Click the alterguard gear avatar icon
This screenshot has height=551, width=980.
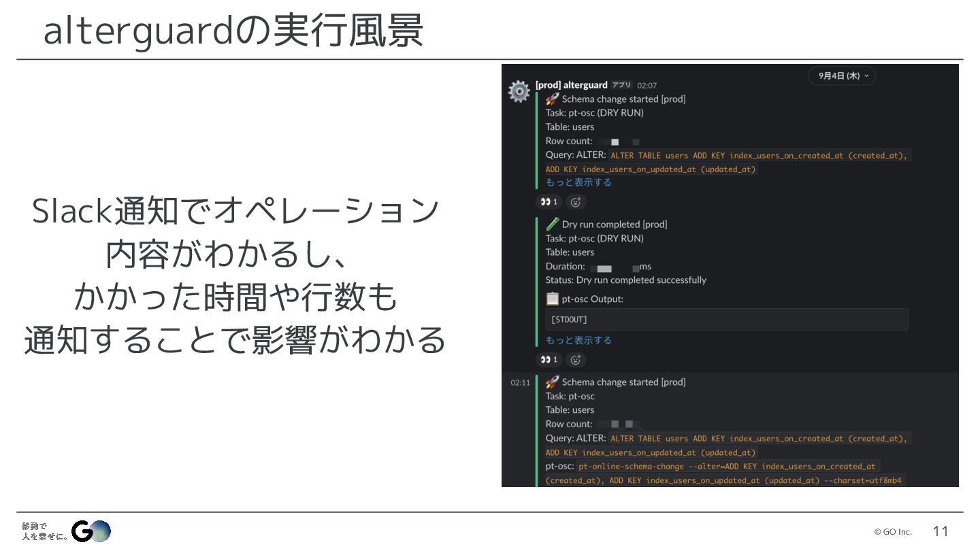(x=519, y=91)
